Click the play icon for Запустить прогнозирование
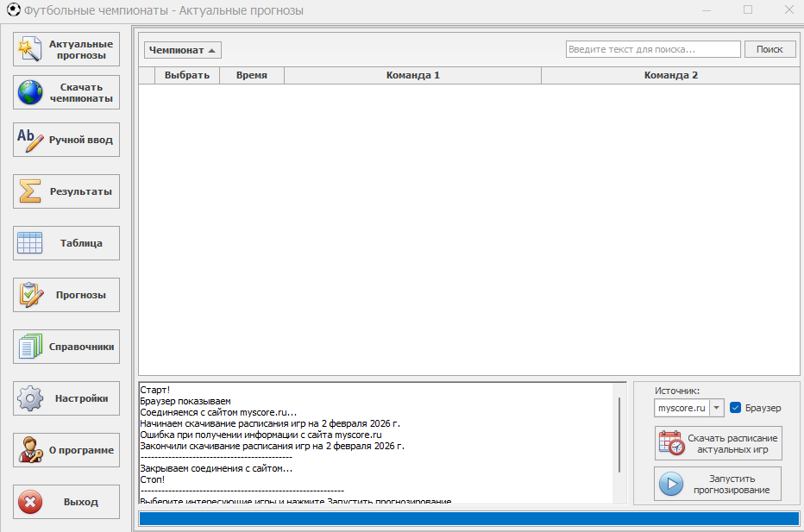 pyautogui.click(x=671, y=484)
